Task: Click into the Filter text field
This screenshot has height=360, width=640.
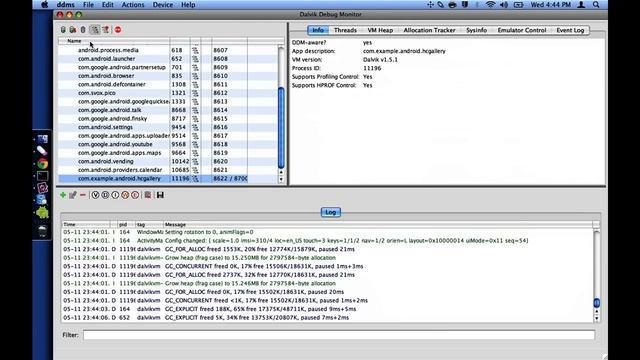Action: click(x=339, y=335)
